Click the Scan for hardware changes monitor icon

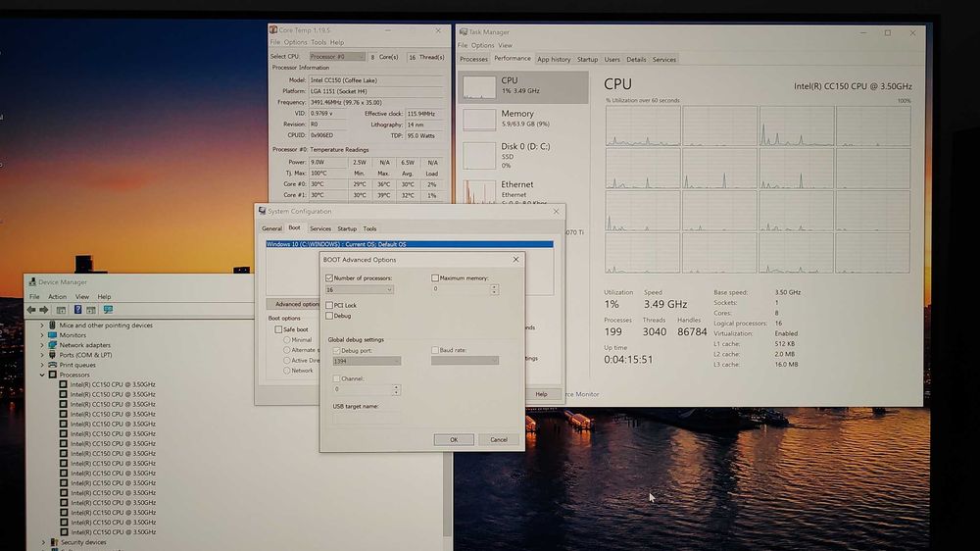point(108,310)
